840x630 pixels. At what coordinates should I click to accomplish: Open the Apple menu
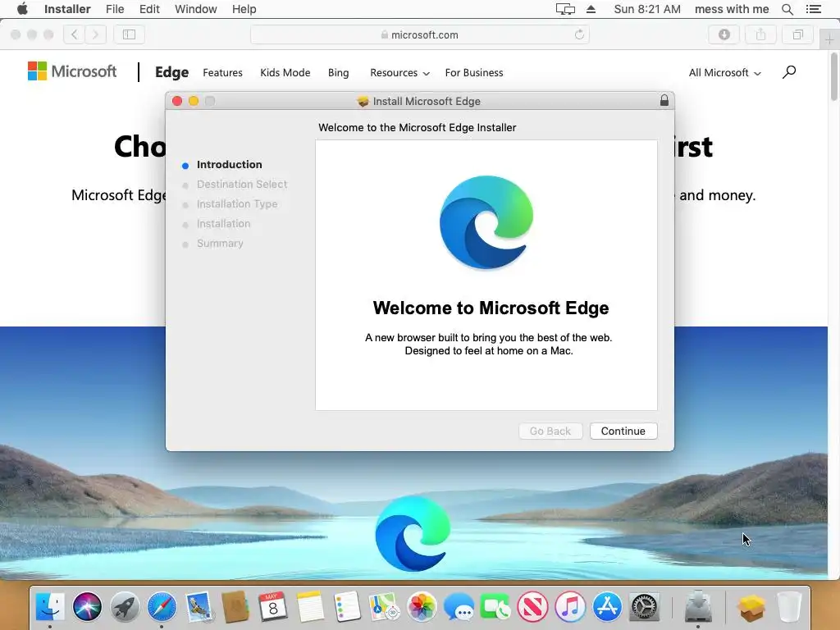(x=22, y=9)
